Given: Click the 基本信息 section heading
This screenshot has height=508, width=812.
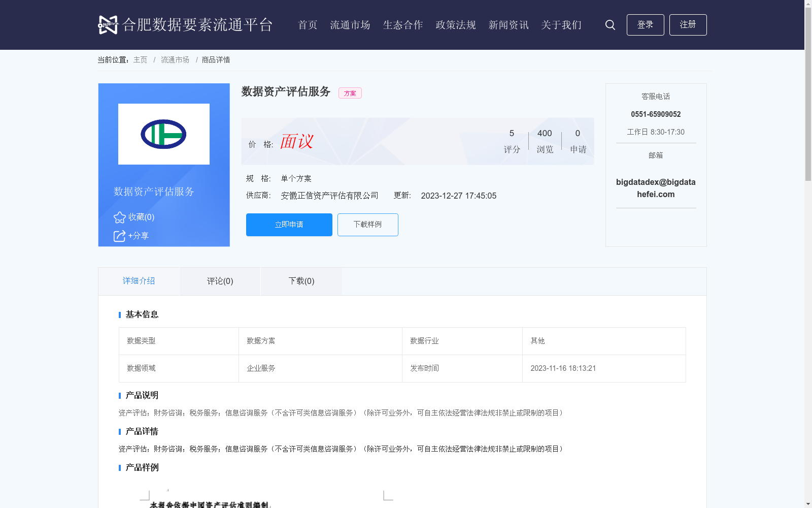Looking at the screenshot, I should (142, 314).
